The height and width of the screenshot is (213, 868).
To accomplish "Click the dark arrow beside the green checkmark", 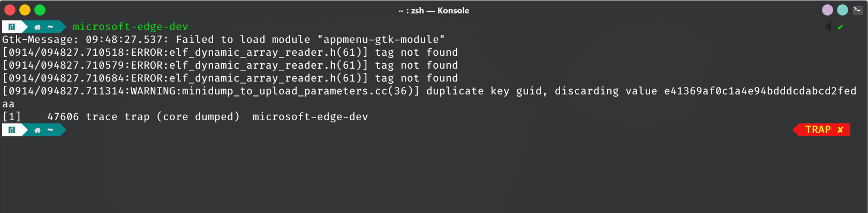I will click(x=828, y=27).
